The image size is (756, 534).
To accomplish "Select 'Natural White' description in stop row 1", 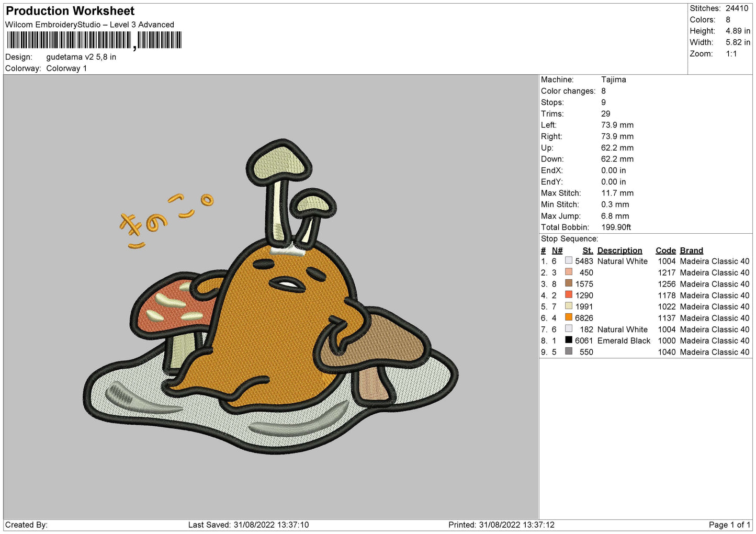I will (623, 262).
